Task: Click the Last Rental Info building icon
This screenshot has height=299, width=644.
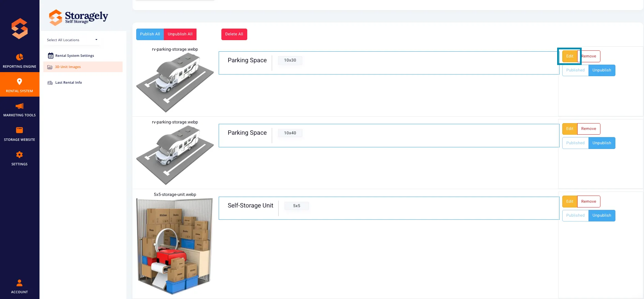Action: click(50, 83)
